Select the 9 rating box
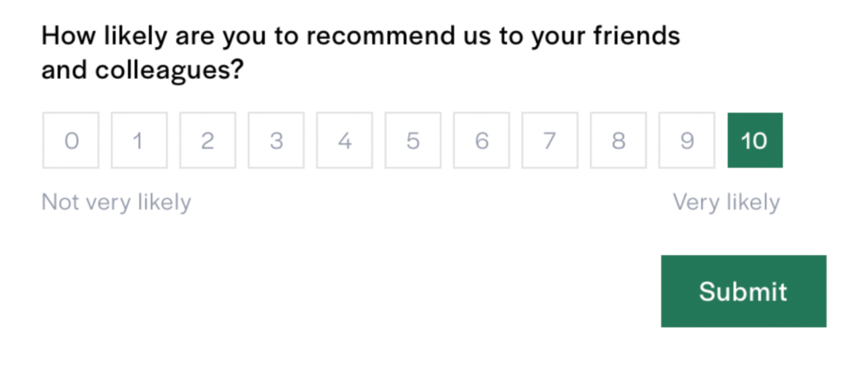The height and width of the screenshot is (371, 868). click(x=687, y=141)
